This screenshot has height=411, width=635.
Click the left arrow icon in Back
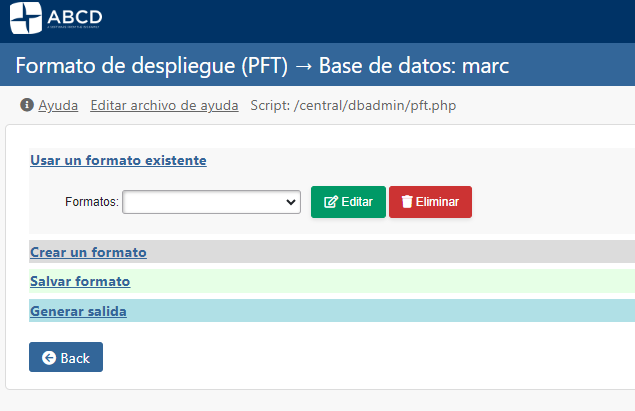(48, 358)
